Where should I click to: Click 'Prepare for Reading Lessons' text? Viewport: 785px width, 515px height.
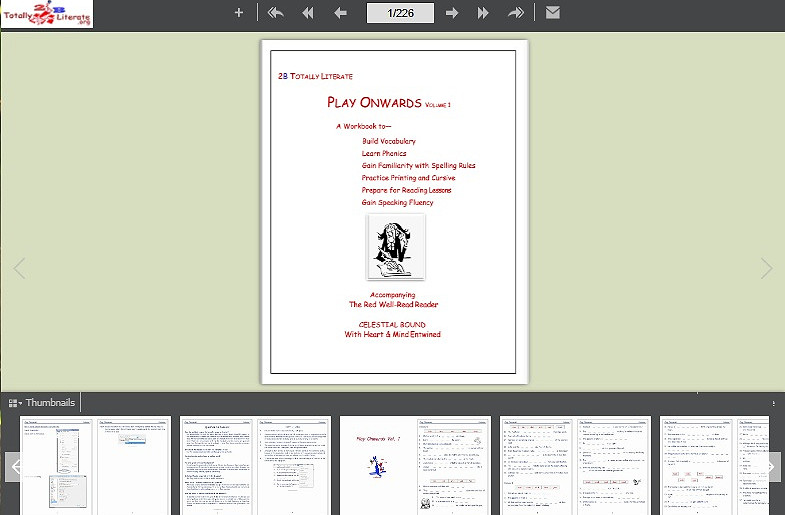[407, 190]
